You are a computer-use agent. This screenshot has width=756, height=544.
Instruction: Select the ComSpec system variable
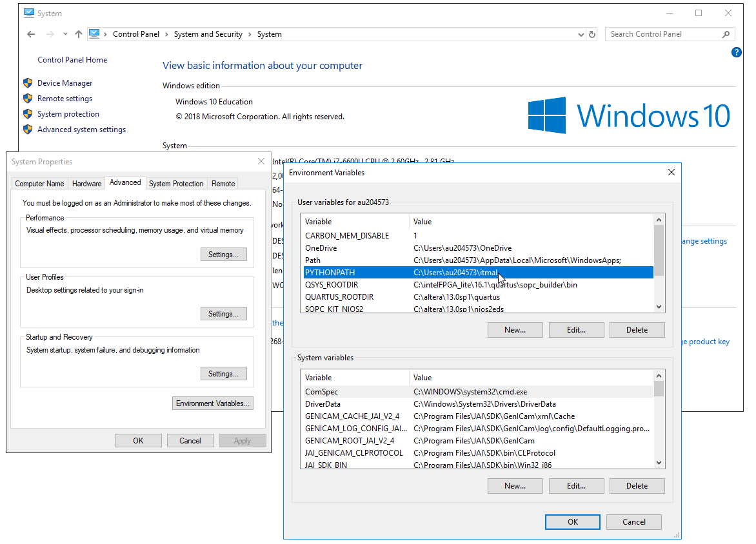(478, 392)
